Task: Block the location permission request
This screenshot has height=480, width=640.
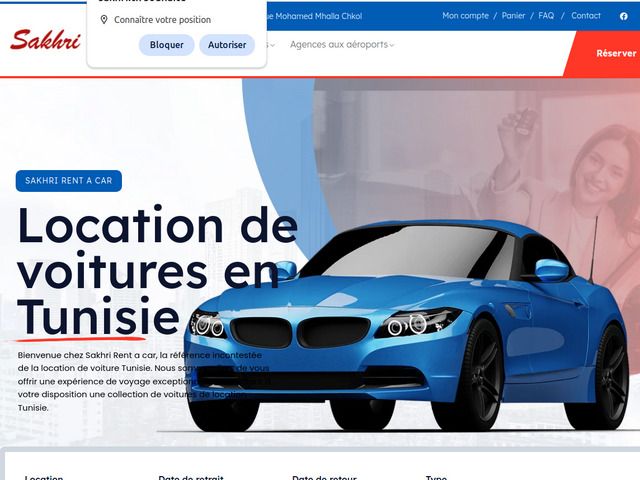Action: coord(167,45)
